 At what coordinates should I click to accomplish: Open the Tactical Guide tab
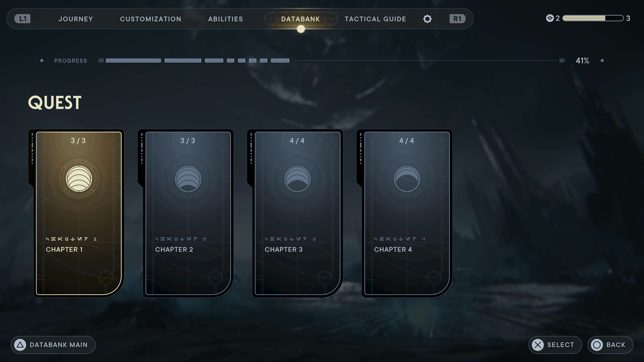pos(375,19)
